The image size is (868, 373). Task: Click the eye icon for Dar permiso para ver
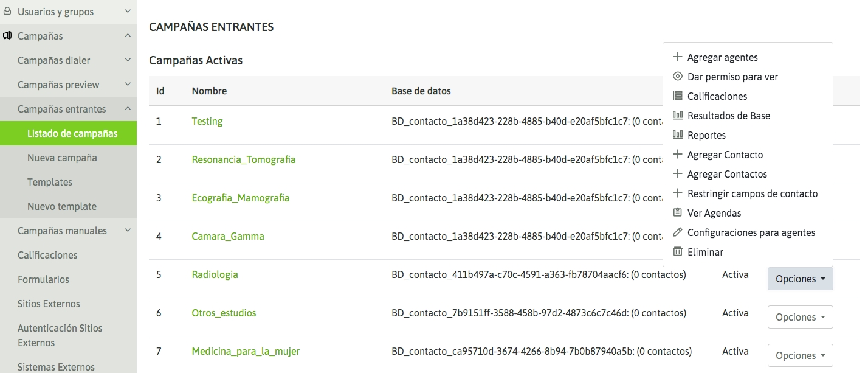click(x=678, y=77)
